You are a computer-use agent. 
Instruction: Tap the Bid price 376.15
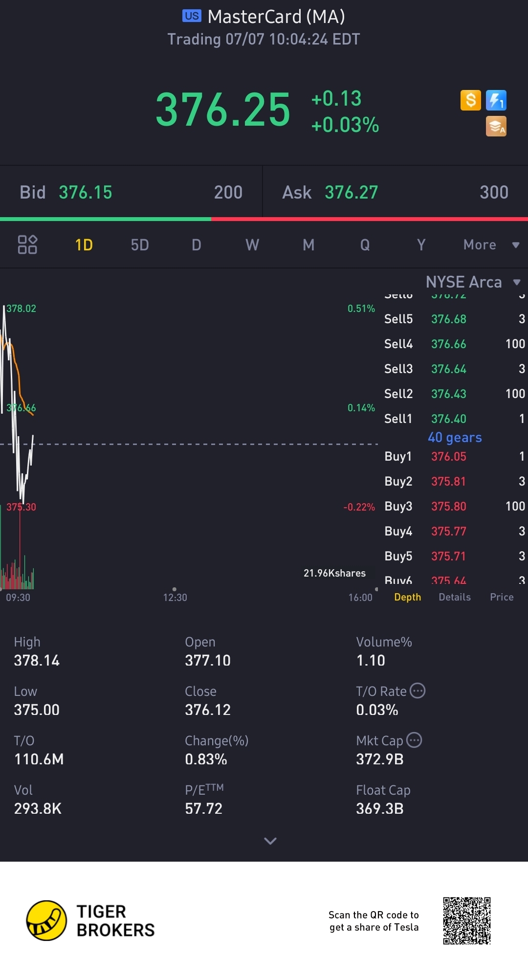(x=86, y=192)
